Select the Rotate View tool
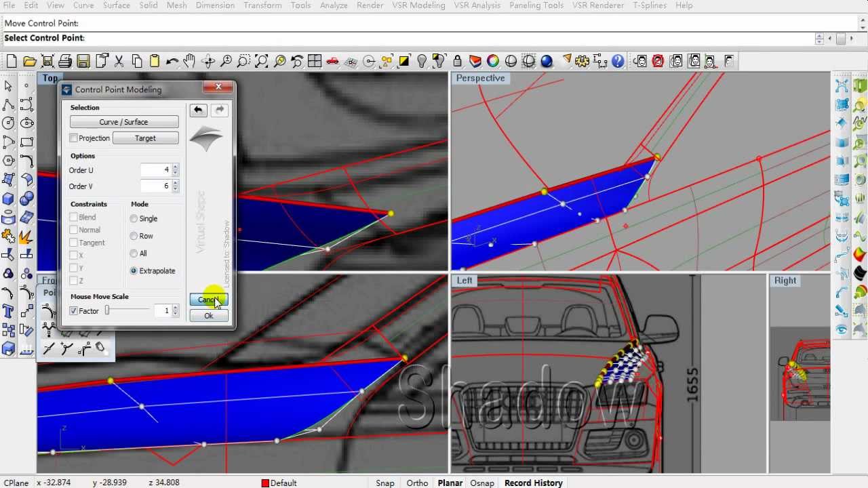 click(x=208, y=62)
